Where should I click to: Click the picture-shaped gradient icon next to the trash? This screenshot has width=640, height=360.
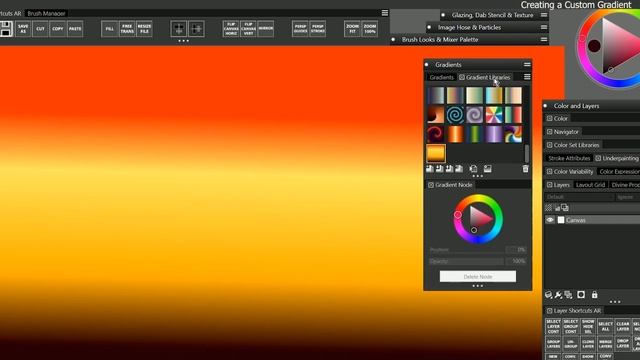pyautogui.click(x=487, y=169)
